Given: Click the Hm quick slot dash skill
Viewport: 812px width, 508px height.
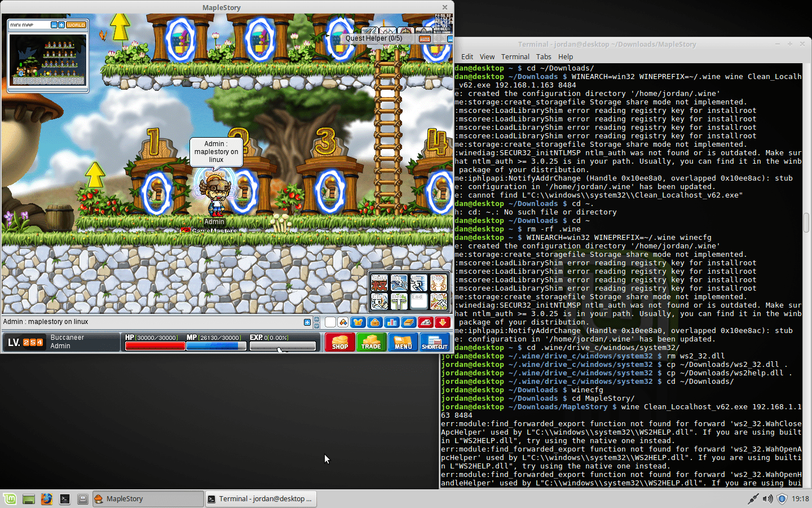Looking at the screenshot, I should tap(419, 283).
